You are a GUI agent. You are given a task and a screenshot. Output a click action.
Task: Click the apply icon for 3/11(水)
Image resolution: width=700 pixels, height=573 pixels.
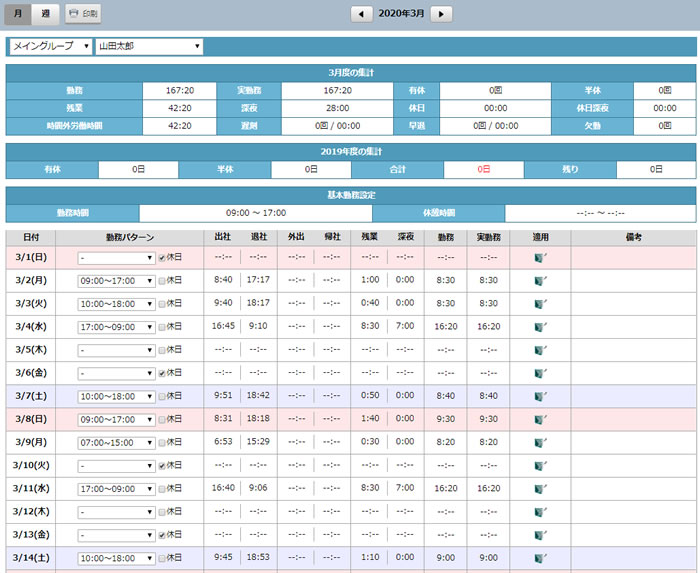(x=540, y=489)
